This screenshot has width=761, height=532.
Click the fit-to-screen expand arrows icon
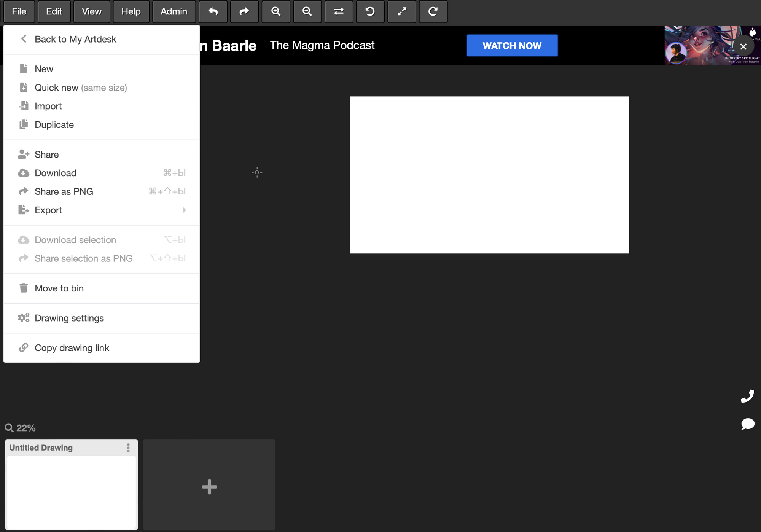coord(401,12)
